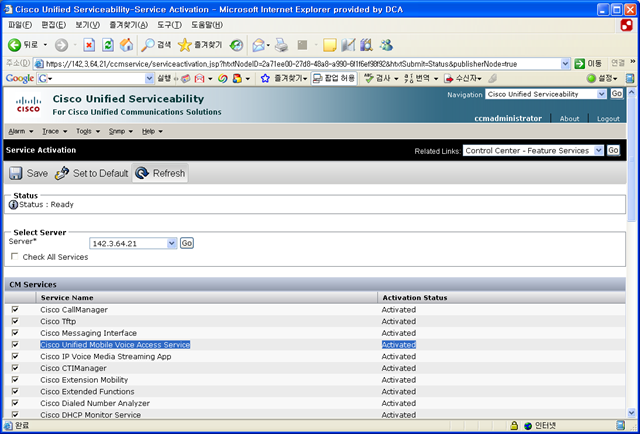The width and height of the screenshot is (640, 434).
Task: Uncheck the Cisco CallManager service checkbox
Action: coord(15,309)
